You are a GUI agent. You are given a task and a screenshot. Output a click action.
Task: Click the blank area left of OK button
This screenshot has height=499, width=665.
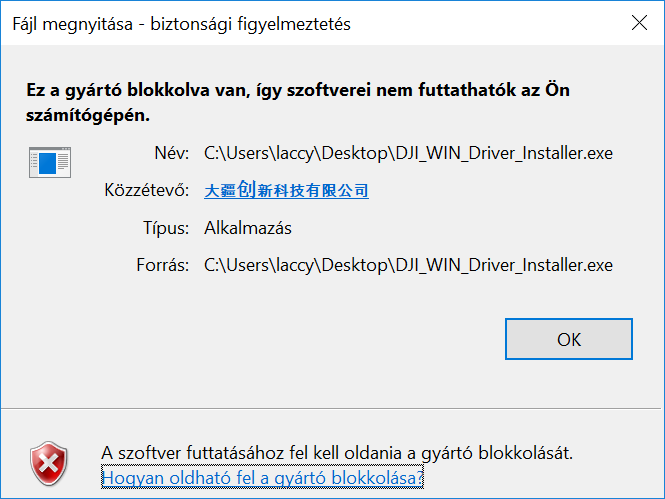point(300,340)
